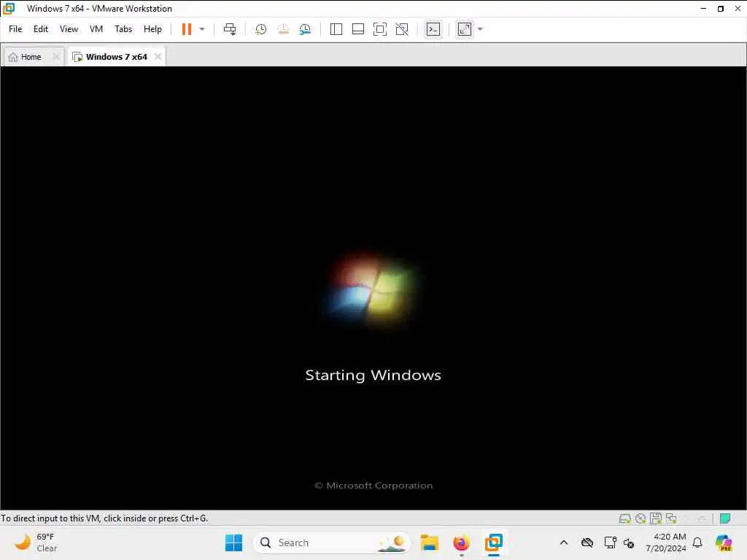Click the network tray icon
The height and width of the screenshot is (560, 747).
610,542
